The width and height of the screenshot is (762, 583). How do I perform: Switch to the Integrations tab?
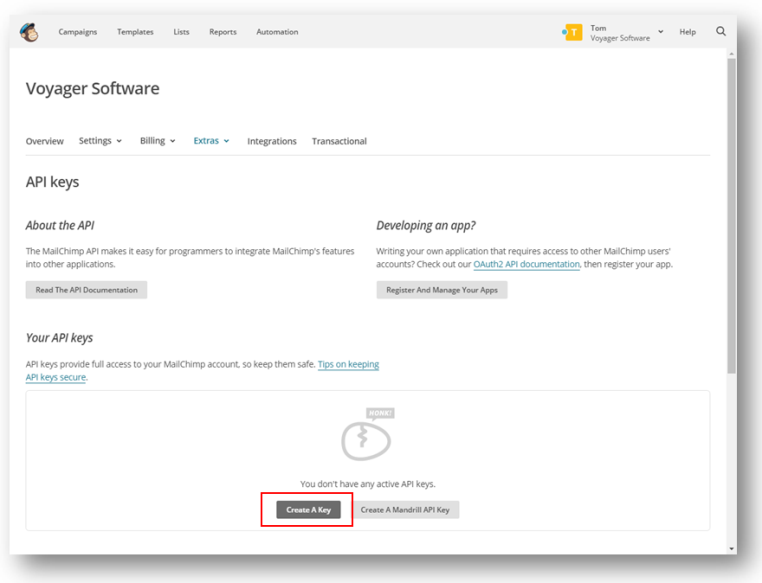[272, 141]
